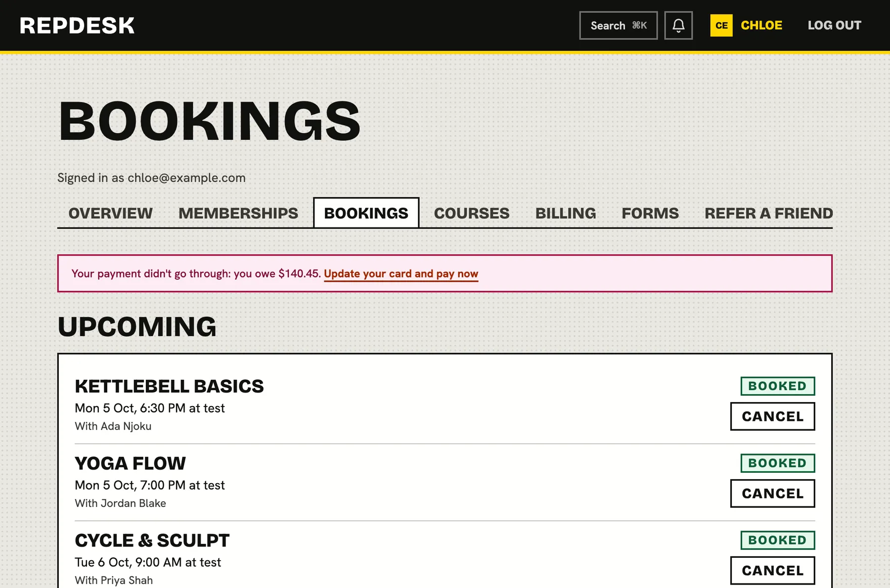The width and height of the screenshot is (890, 588).
Task: Switch to the Memberships tab
Action: point(238,213)
